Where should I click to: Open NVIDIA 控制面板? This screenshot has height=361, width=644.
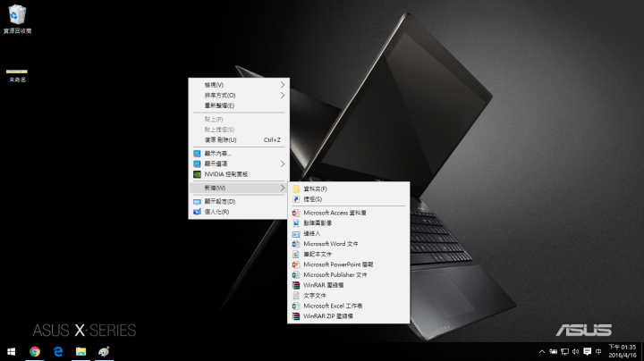pos(239,174)
